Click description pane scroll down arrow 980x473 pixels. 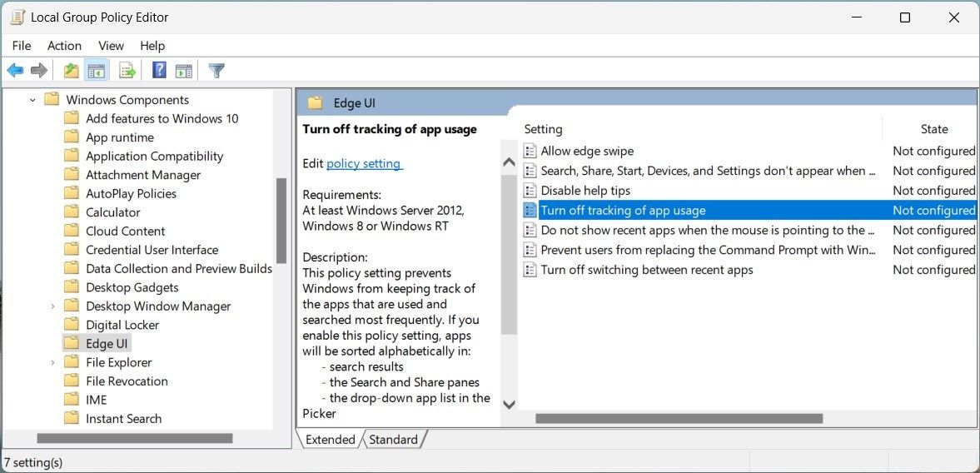509,404
